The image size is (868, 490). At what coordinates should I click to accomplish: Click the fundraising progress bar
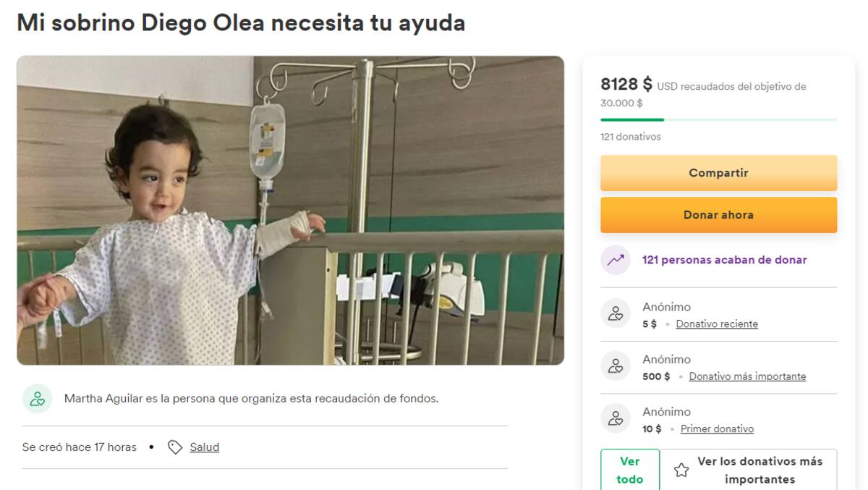tap(718, 119)
